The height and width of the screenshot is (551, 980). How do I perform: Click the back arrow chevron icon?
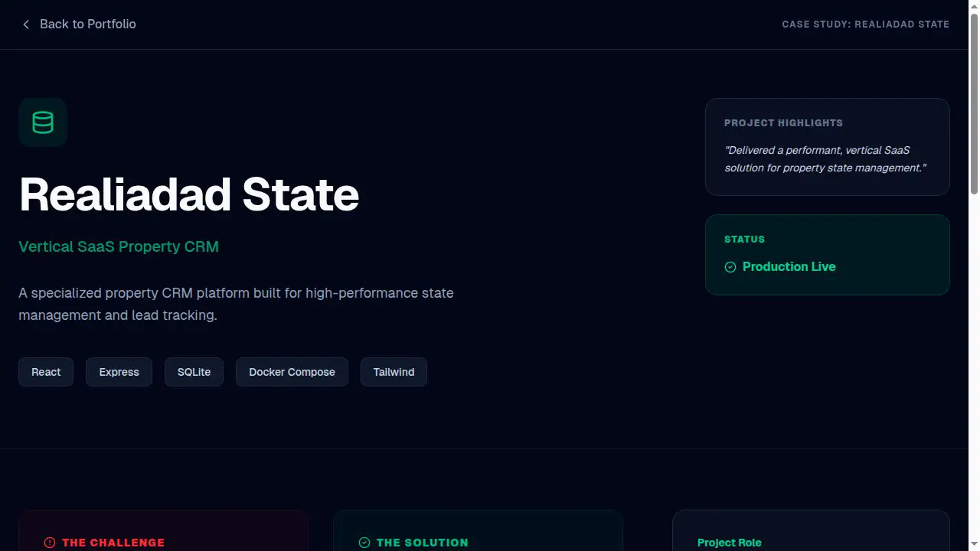(x=26, y=24)
